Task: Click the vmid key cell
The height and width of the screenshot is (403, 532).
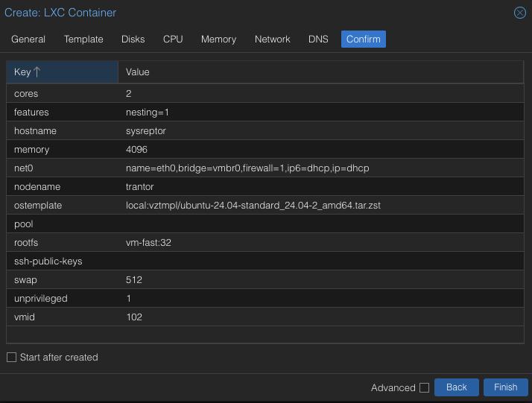Action: point(62,317)
